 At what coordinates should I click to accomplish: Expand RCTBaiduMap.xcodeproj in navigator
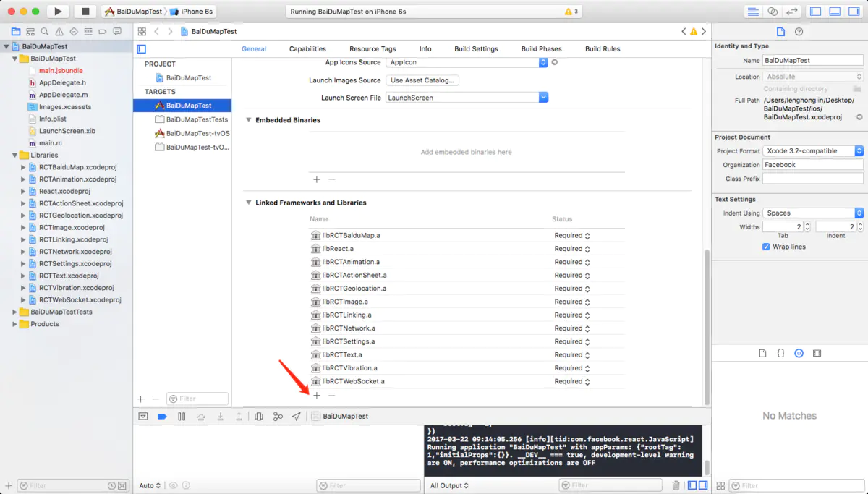pyautogui.click(x=23, y=167)
